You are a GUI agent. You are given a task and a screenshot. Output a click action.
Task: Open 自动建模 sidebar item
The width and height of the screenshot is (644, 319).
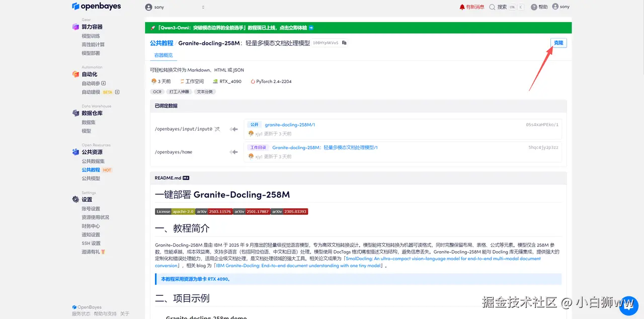click(x=91, y=92)
